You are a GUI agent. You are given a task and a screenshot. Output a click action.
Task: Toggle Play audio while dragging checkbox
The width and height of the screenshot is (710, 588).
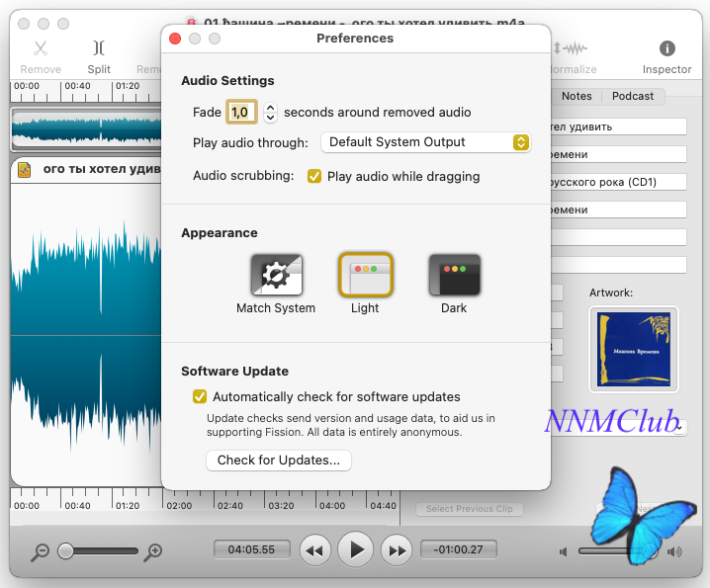tap(314, 176)
